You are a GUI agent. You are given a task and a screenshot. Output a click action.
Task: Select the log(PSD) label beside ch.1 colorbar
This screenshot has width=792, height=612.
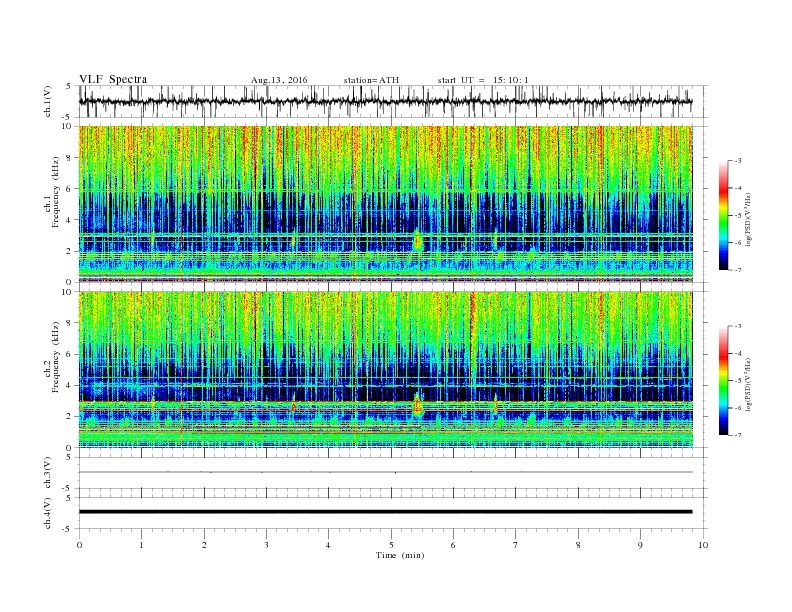pos(749,220)
